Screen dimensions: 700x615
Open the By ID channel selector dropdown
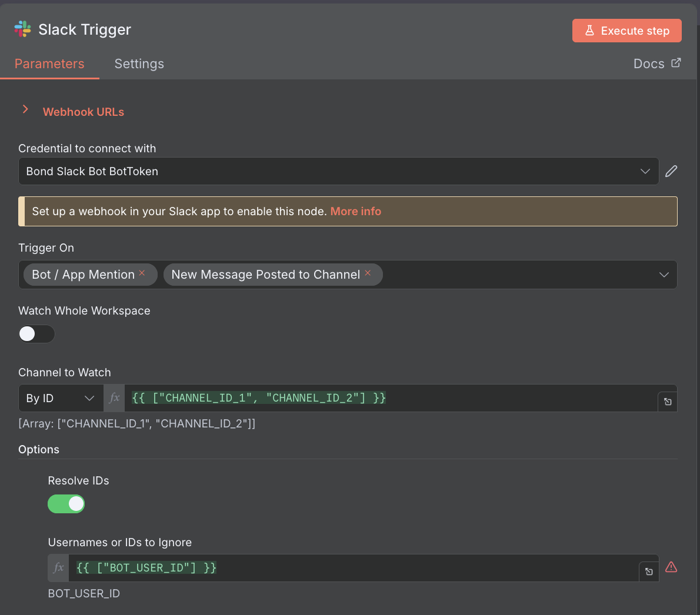tap(89, 398)
